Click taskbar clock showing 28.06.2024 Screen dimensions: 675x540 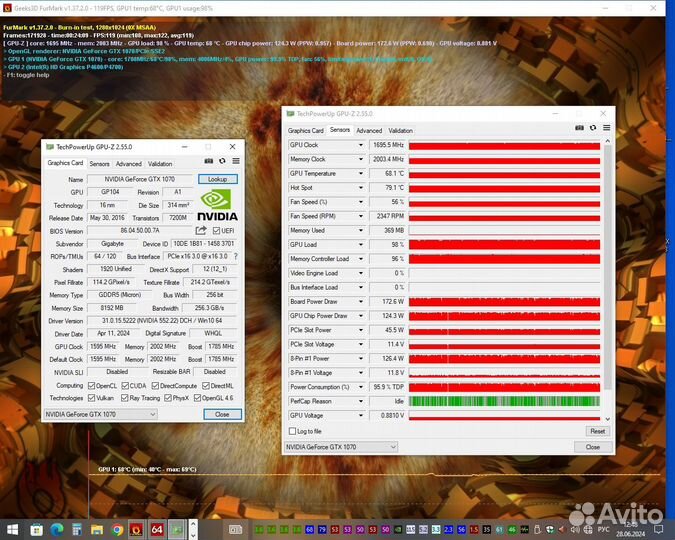coord(631,529)
